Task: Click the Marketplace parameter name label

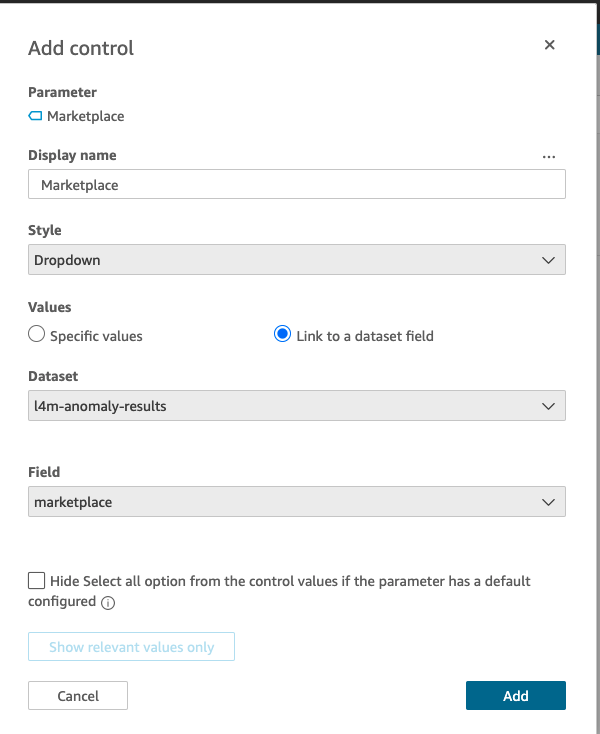Action: [x=86, y=116]
